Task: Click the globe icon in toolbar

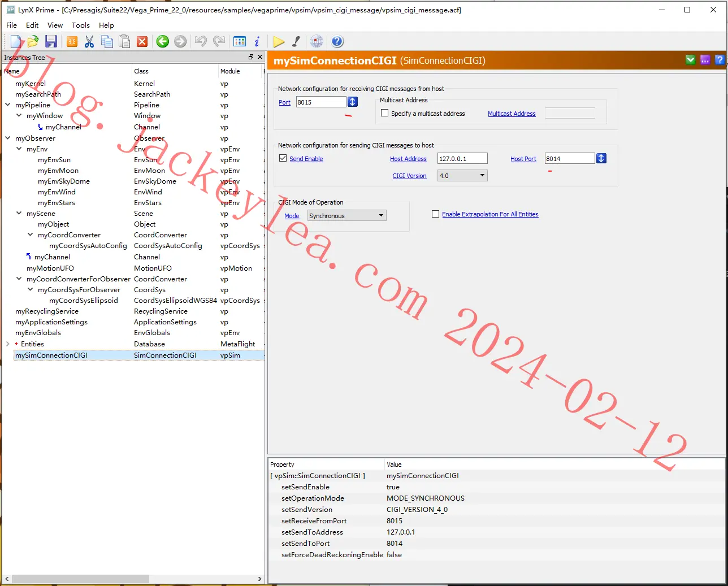Action: (x=317, y=41)
